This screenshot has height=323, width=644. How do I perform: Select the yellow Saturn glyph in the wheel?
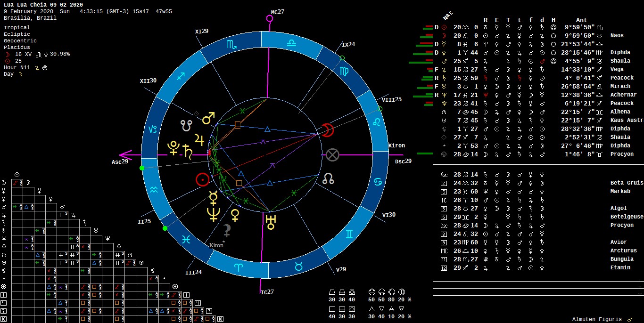click(x=187, y=151)
